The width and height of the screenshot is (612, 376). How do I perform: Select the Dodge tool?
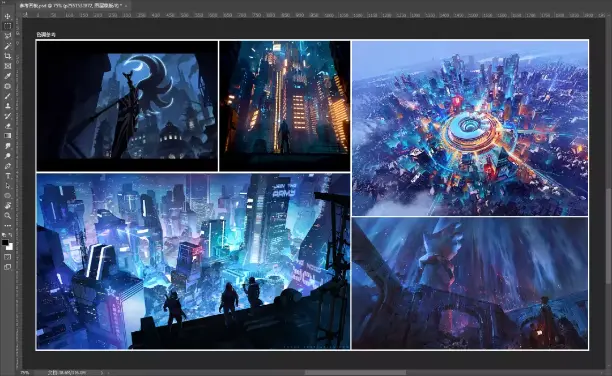7,156
